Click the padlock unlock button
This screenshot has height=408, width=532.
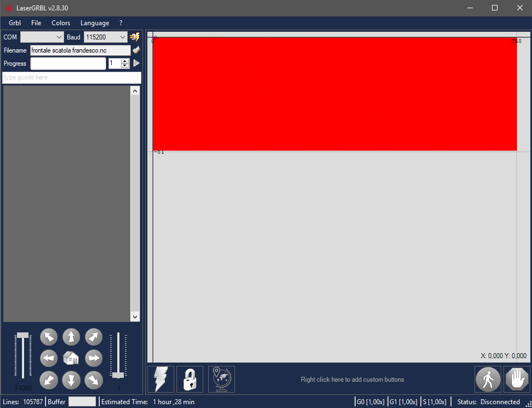click(190, 379)
